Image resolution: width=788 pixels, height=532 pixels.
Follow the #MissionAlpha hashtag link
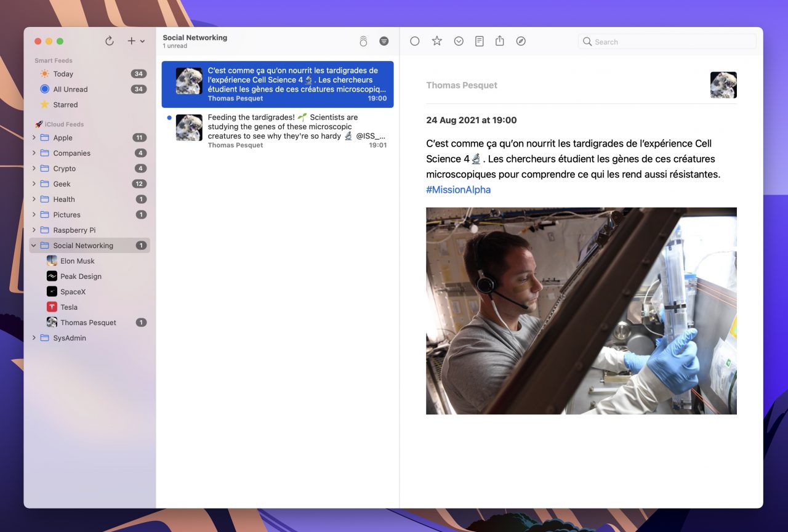[x=458, y=190]
